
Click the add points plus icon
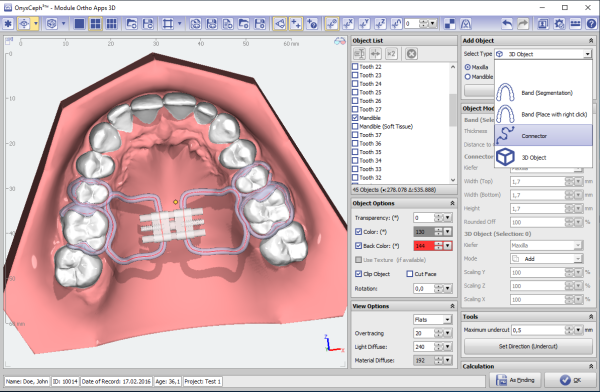(296, 24)
